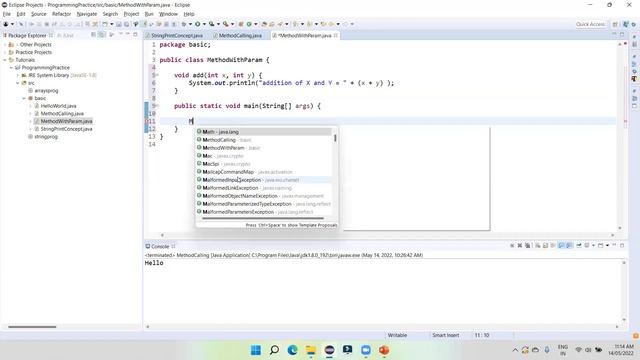
Task: Switch to Eclipse taskbar icon
Action: point(329,350)
